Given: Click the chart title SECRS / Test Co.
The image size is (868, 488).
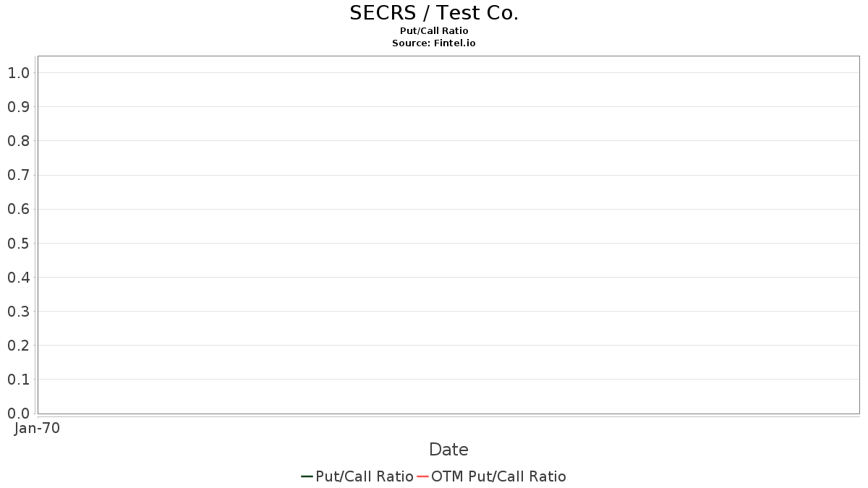Looking at the screenshot, I should tap(434, 13).
